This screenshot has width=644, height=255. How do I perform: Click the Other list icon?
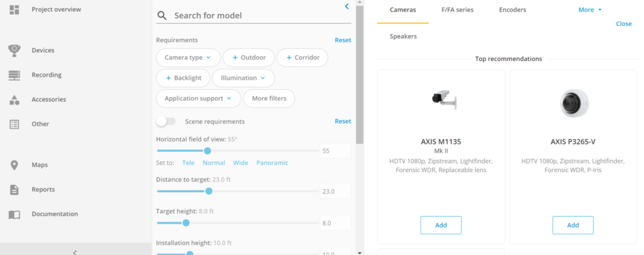tap(14, 124)
